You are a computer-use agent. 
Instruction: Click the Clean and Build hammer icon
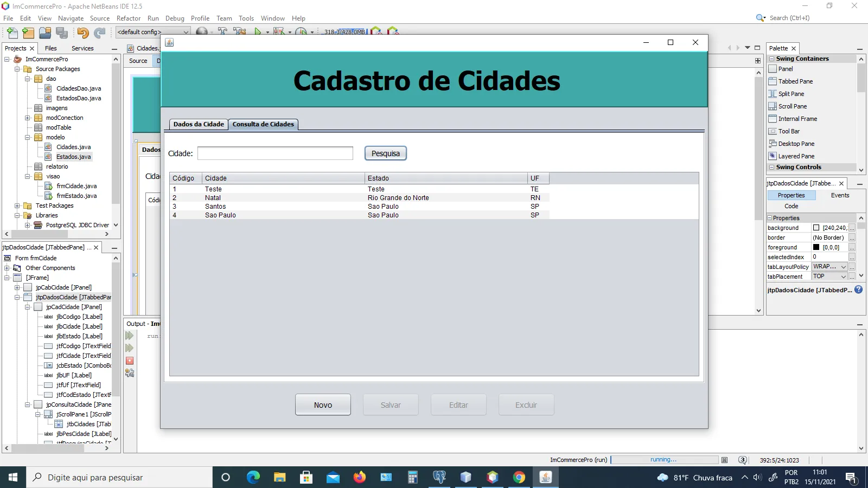click(239, 31)
